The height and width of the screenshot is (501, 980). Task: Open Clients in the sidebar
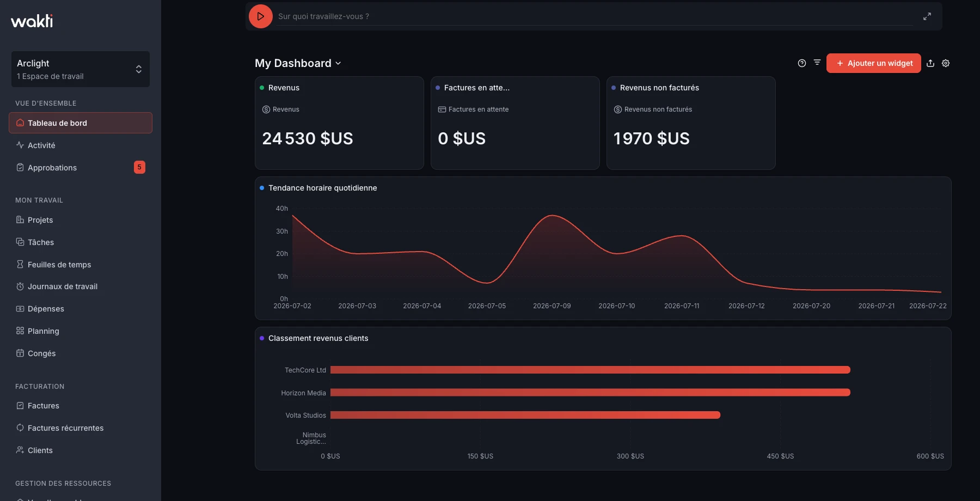tap(81, 450)
